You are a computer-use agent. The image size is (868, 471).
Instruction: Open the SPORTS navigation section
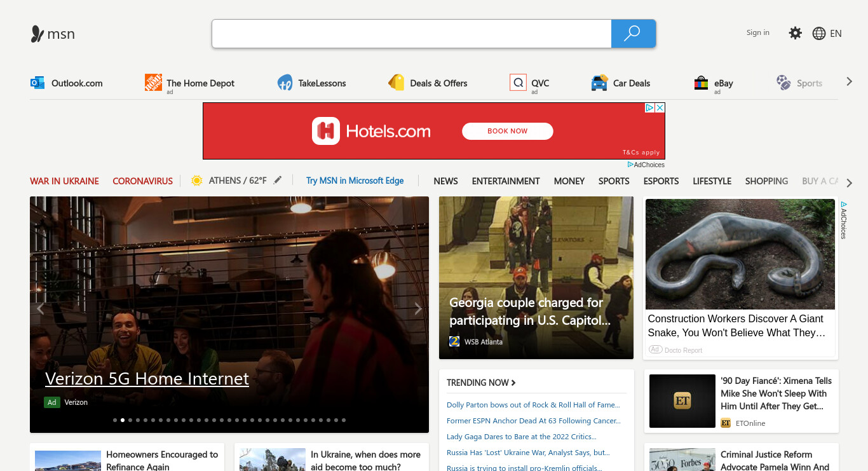click(x=614, y=181)
